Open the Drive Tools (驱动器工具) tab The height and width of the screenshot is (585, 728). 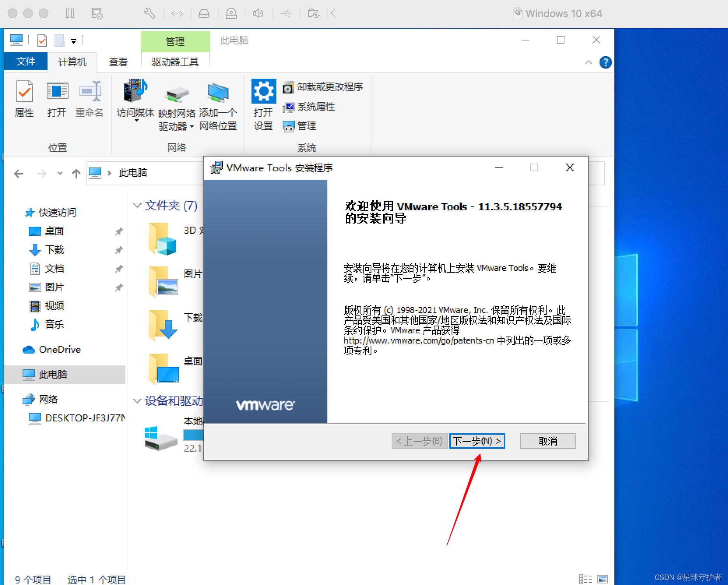pos(175,62)
